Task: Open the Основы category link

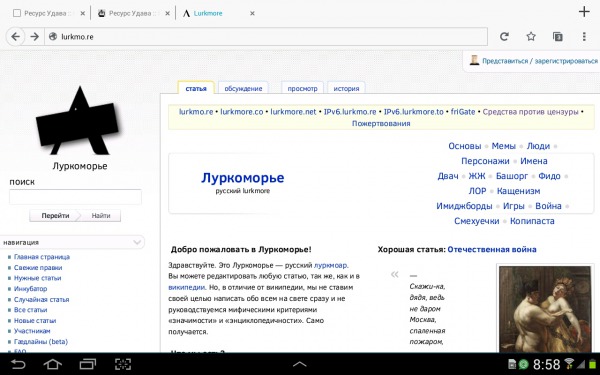Action: (465, 146)
